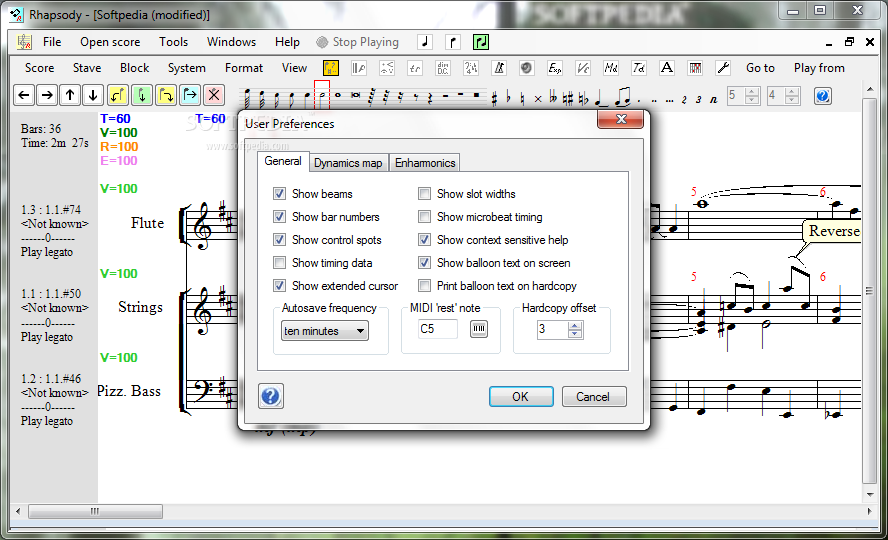The height and width of the screenshot is (540, 888).
Task: Toggle Show extended cursor checkbox
Action: point(279,286)
